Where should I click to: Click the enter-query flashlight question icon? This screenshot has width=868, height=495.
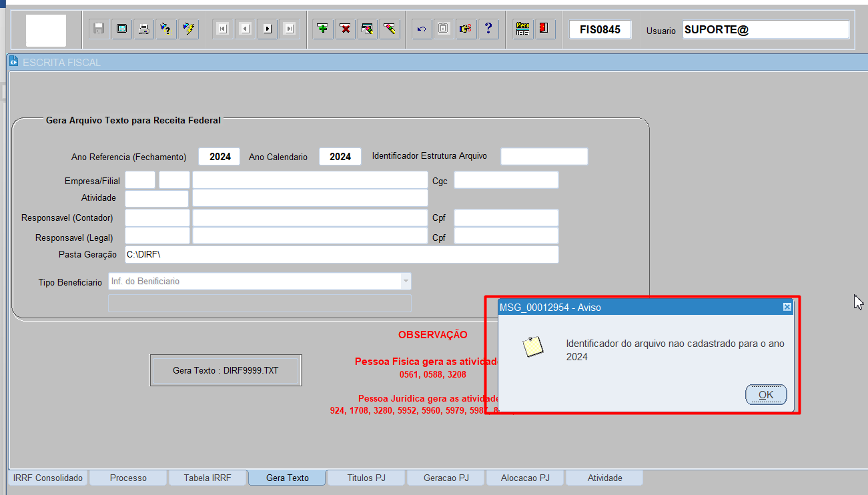166,29
